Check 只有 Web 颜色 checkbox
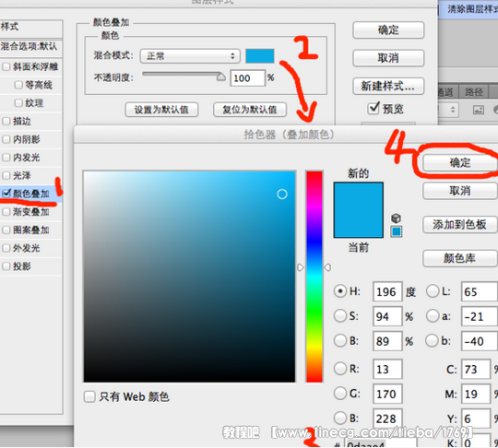 [89, 396]
